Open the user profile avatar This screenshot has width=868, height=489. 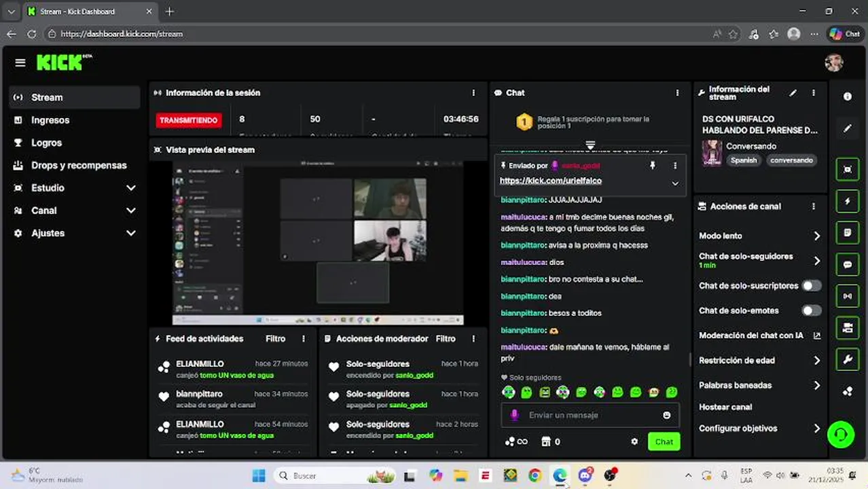point(833,63)
